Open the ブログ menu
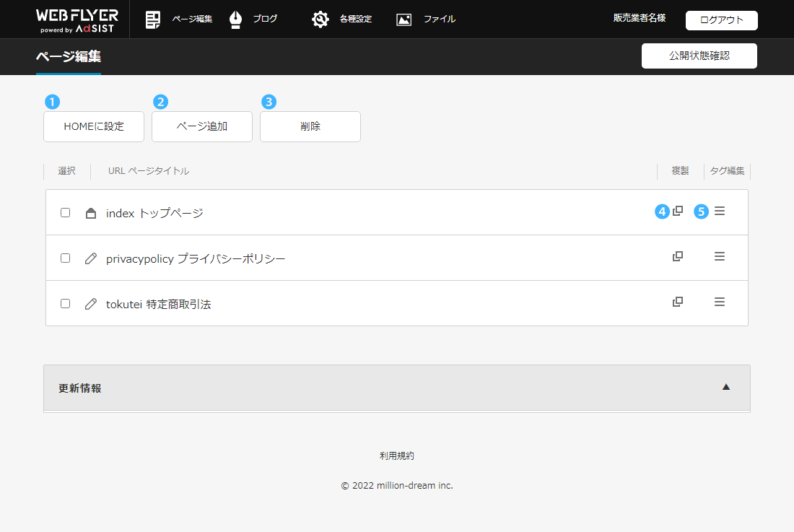This screenshot has height=532, width=794. coord(253,19)
